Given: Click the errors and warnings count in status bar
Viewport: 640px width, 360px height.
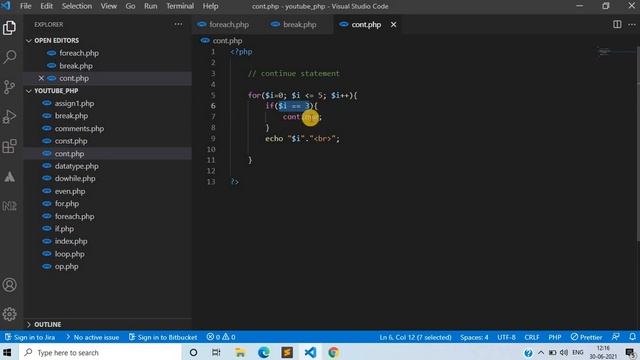Looking at the screenshot, I should point(221,337).
